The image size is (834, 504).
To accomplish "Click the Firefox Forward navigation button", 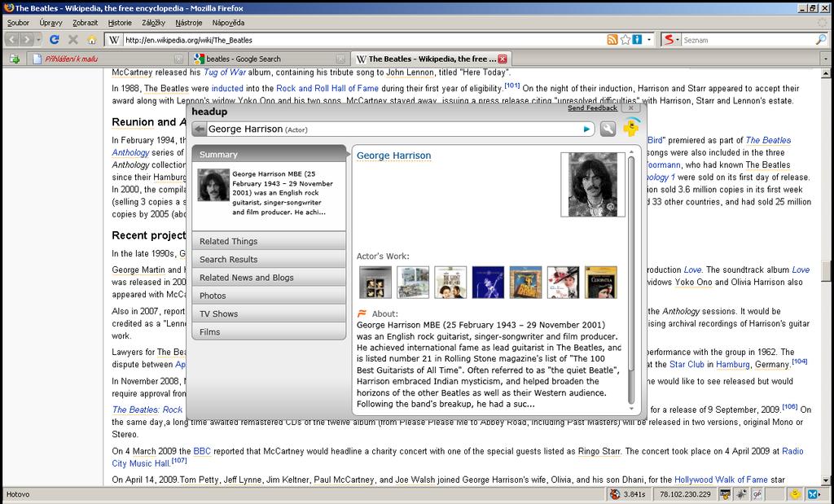I will tap(26, 40).
